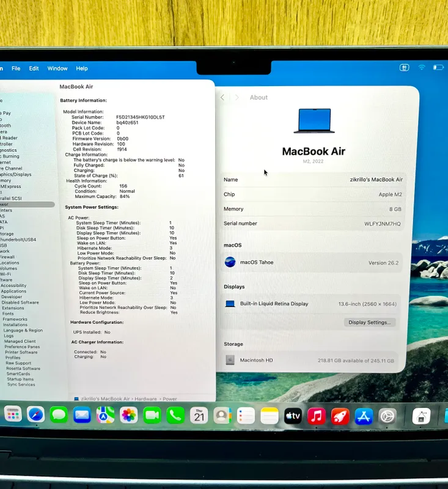The height and width of the screenshot is (489, 448).
Task: Select Applications in the sidebar
Action: (x=13, y=291)
